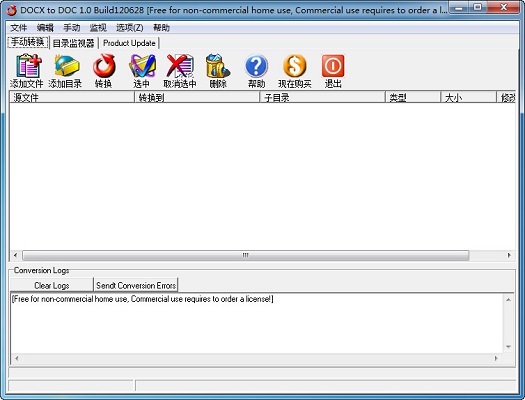The width and height of the screenshot is (525, 400).
Task: Exit the app with the 退出 icon
Action: (333, 71)
